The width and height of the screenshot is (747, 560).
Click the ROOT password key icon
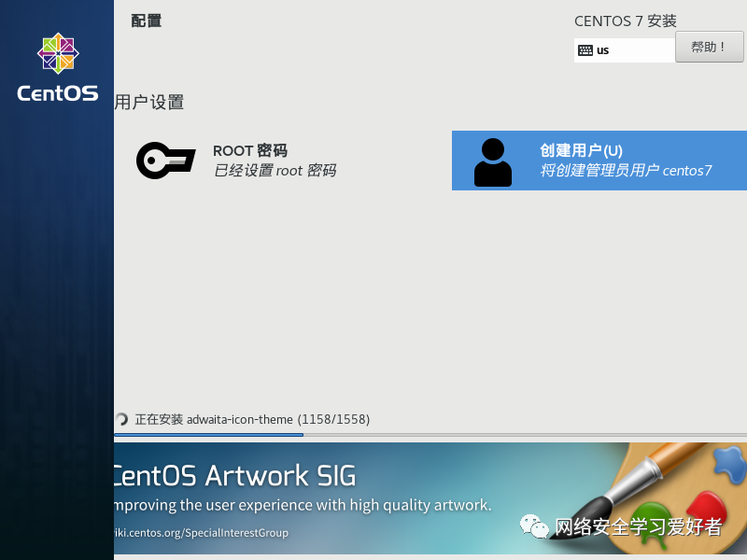click(x=165, y=161)
